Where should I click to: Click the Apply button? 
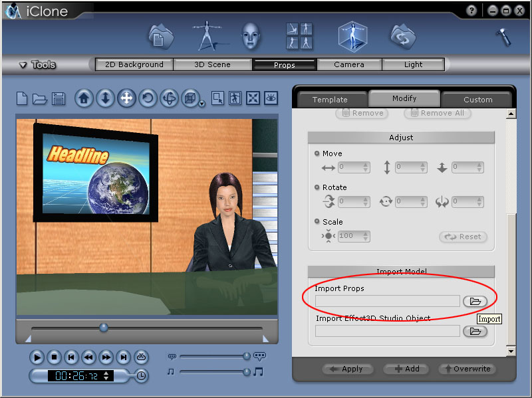coord(348,369)
